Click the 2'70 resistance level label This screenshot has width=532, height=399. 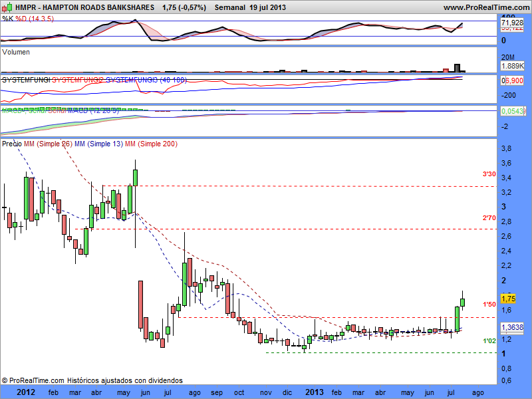tap(489, 218)
